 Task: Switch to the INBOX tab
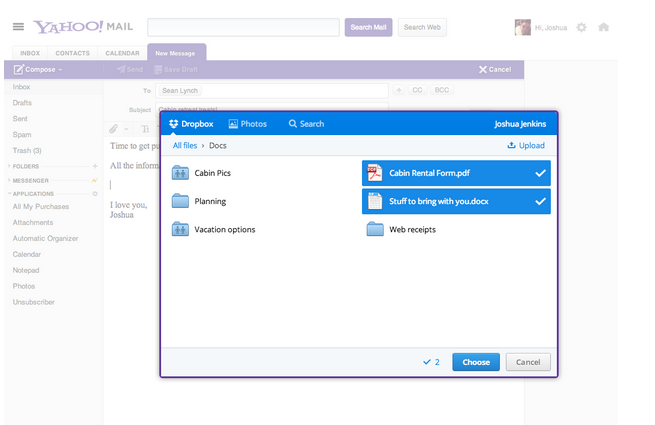click(30, 53)
